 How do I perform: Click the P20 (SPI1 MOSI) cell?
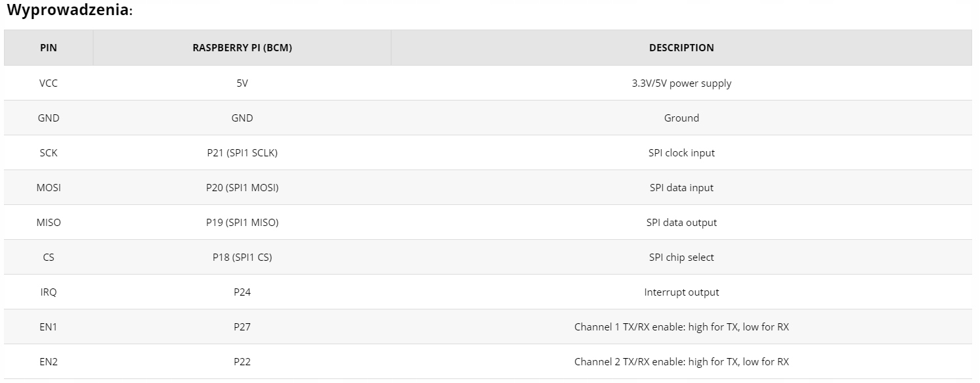point(242,188)
